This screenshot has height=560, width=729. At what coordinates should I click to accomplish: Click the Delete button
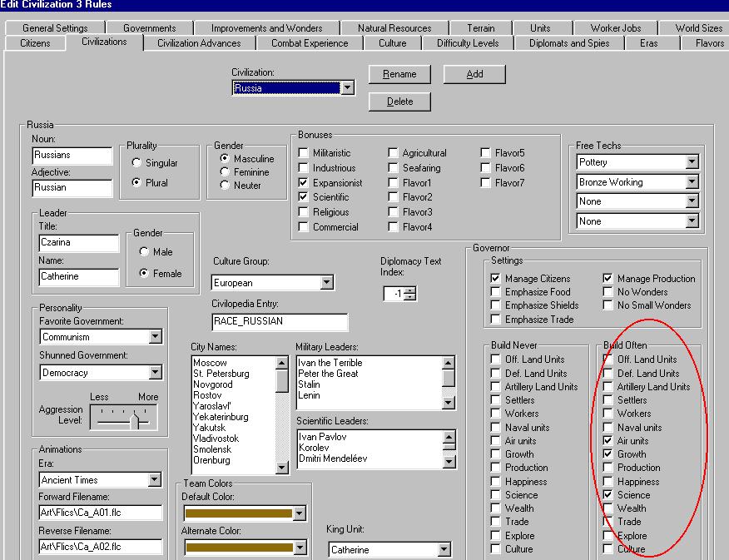pos(399,102)
